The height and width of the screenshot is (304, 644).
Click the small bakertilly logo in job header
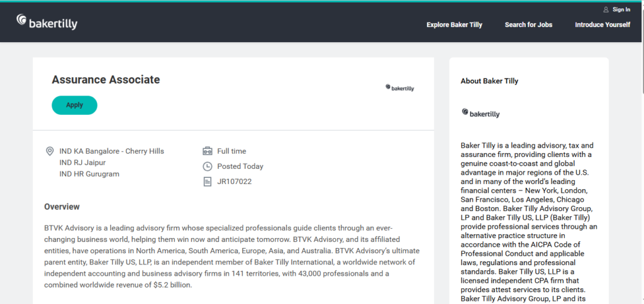(x=399, y=87)
